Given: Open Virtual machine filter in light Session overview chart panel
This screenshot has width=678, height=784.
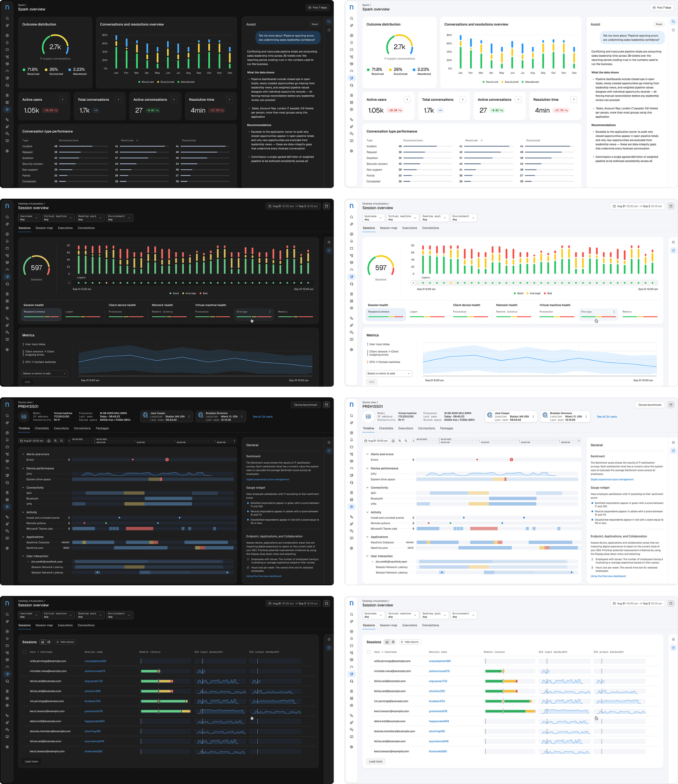Looking at the screenshot, I should 402,218.
